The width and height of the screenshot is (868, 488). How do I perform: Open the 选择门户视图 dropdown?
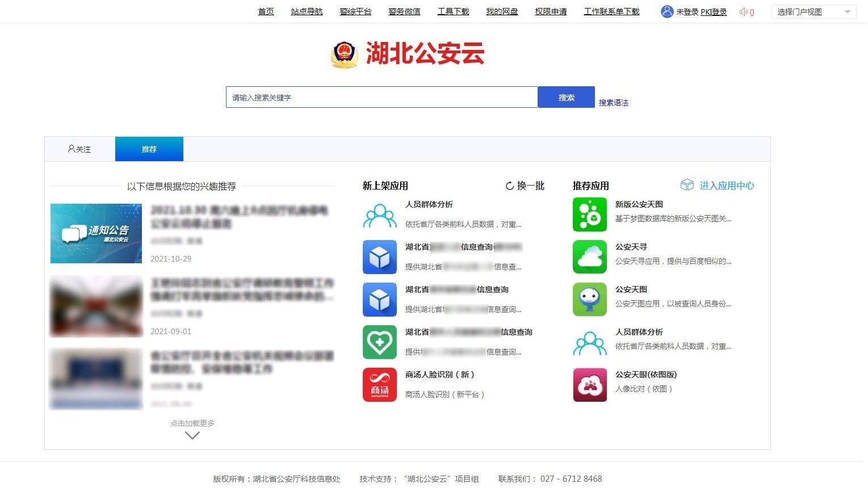(x=813, y=12)
